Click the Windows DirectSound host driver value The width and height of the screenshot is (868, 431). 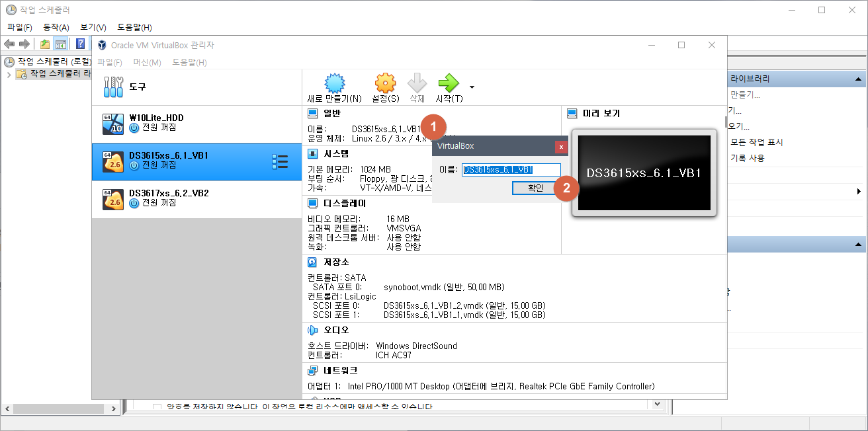[x=416, y=346]
